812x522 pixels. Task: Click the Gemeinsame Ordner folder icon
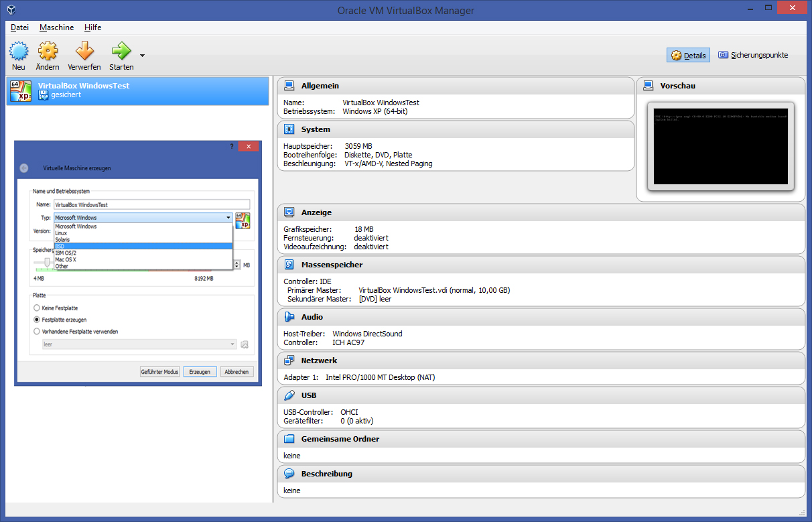click(x=289, y=439)
